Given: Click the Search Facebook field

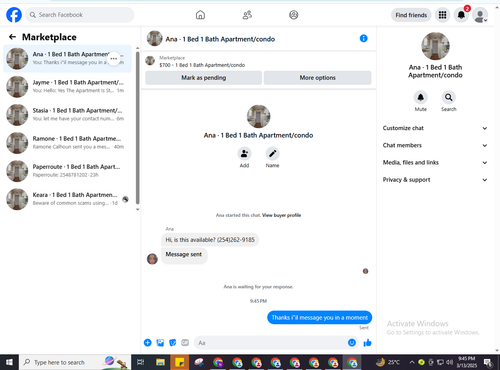Looking at the screenshot, I should [x=80, y=15].
